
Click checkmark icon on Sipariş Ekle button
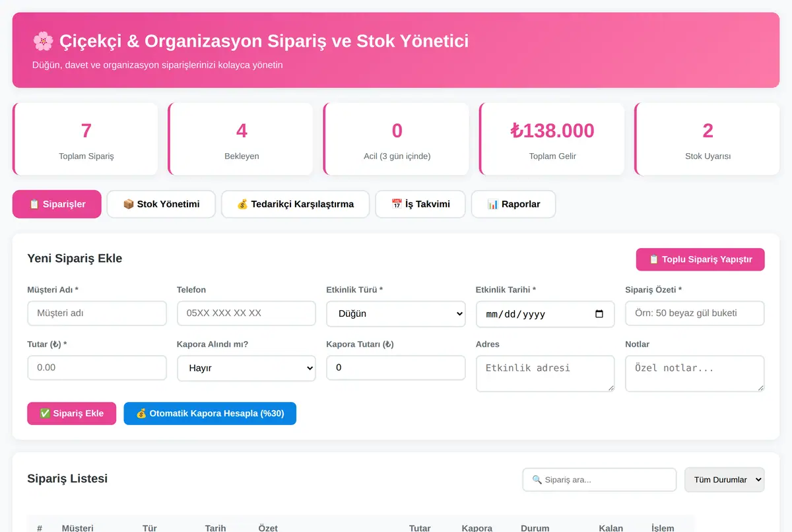point(45,413)
